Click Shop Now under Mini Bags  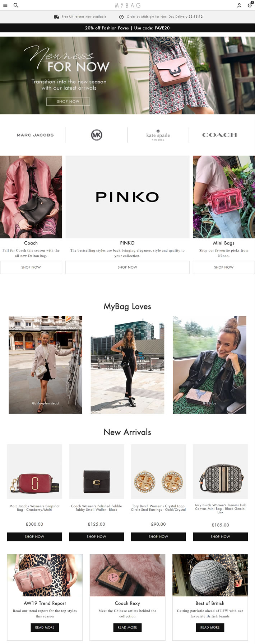click(224, 267)
